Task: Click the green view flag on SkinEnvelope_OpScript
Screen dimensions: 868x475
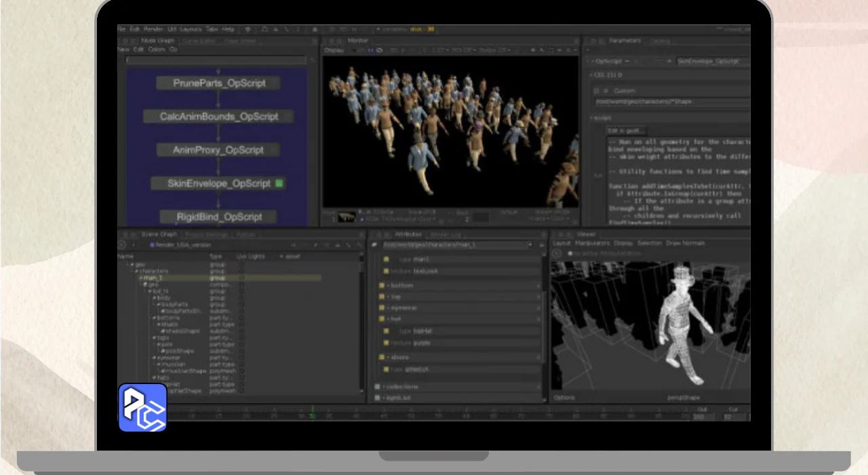Action: pos(279,183)
